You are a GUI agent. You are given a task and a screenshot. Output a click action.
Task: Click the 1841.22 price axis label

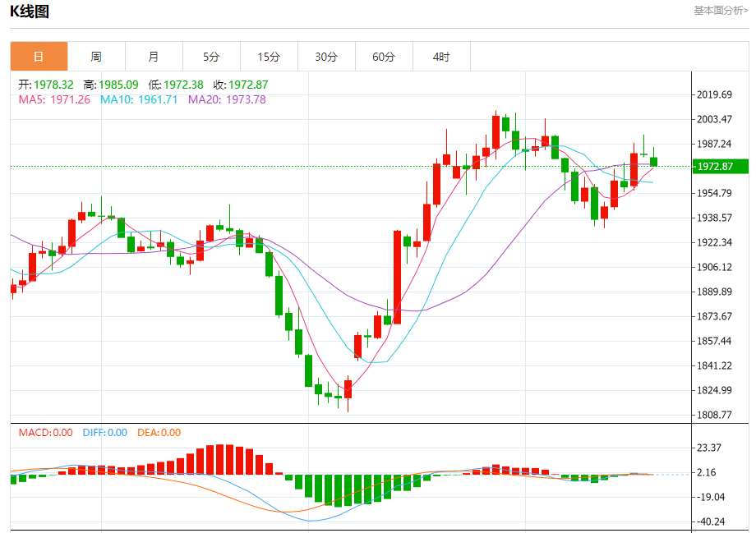[x=714, y=365]
